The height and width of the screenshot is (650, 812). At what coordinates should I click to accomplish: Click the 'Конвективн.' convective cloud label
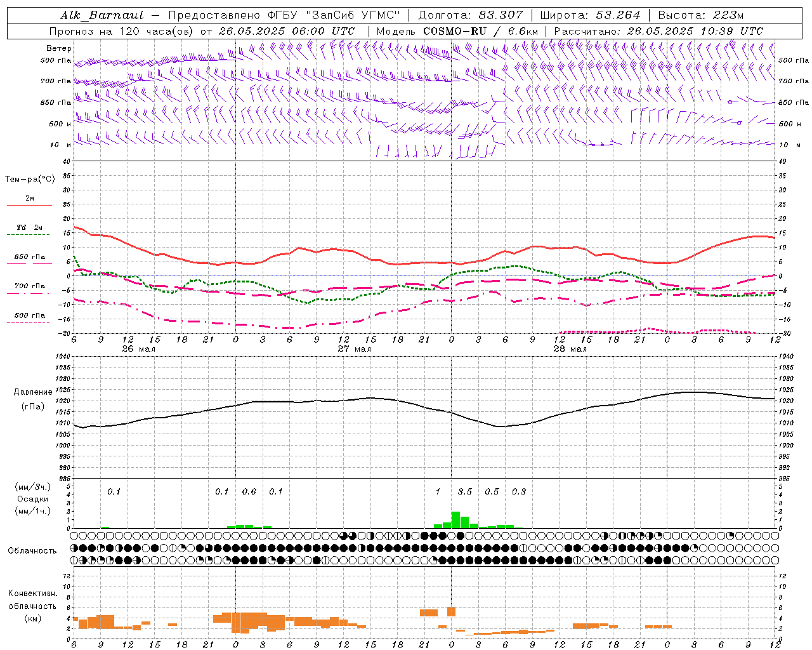pos(32,594)
